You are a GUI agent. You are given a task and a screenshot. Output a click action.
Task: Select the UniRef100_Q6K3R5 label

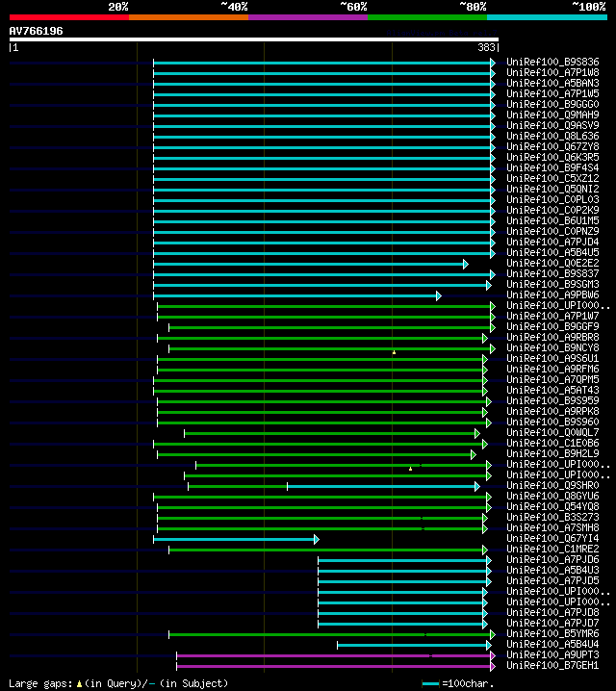(x=552, y=157)
